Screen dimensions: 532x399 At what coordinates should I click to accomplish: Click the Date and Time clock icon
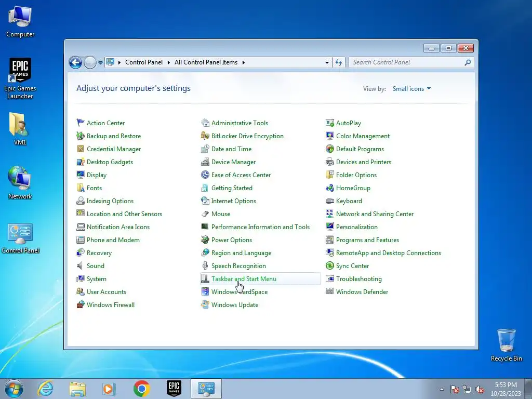205,149
